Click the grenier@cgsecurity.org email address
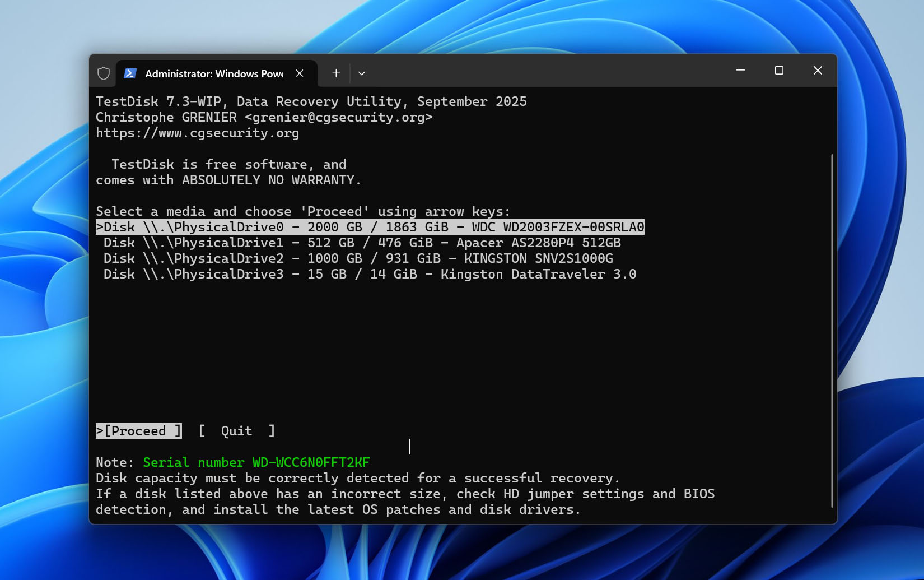Image resolution: width=924 pixels, height=580 pixels. 339,118
